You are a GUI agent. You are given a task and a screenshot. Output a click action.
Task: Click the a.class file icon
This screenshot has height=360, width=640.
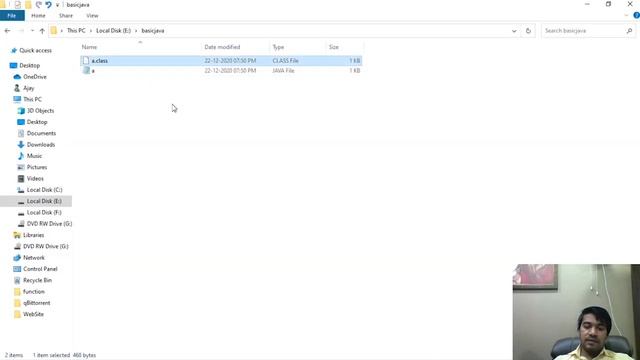click(86, 60)
